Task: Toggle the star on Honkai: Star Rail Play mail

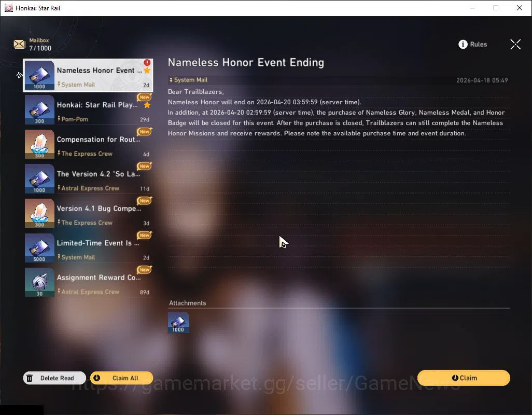Action: (x=147, y=105)
